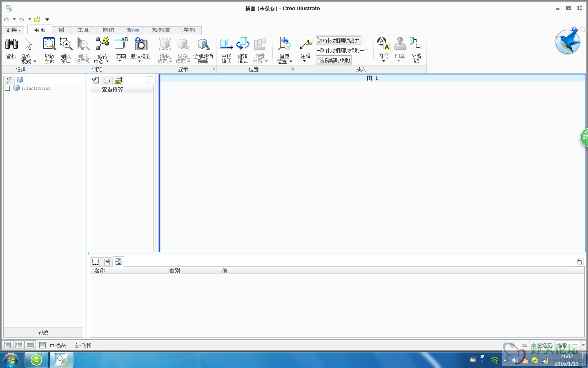588x368 pixels.
Task: Click the Name column header
Action: (100, 271)
